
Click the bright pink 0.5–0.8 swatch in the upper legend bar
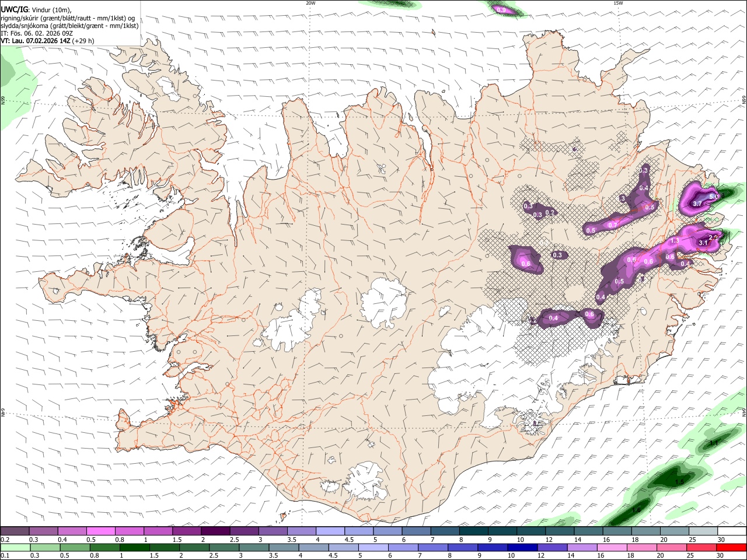100,531
